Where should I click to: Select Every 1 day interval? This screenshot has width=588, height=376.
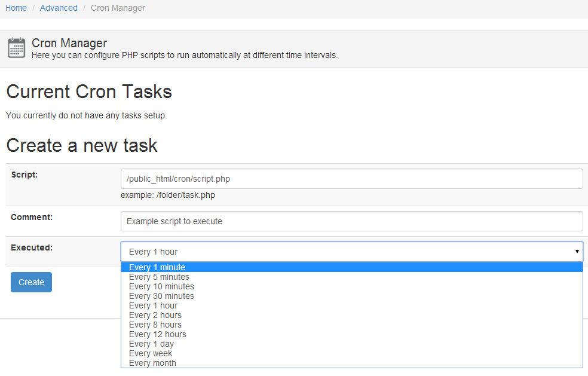151,344
